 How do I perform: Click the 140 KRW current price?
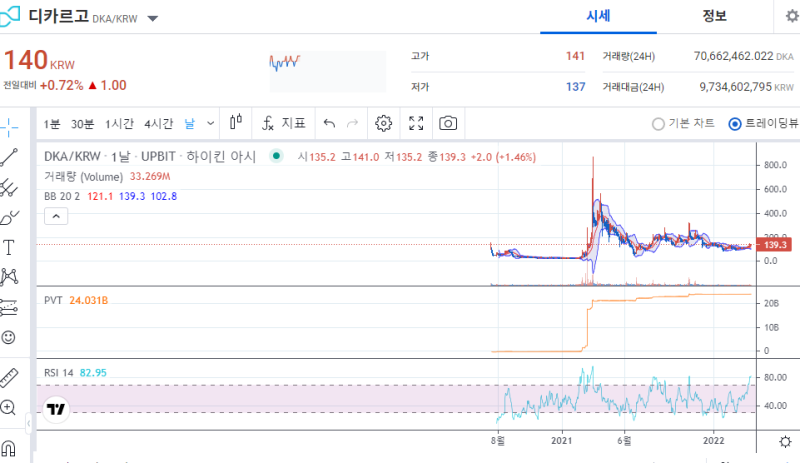39,61
